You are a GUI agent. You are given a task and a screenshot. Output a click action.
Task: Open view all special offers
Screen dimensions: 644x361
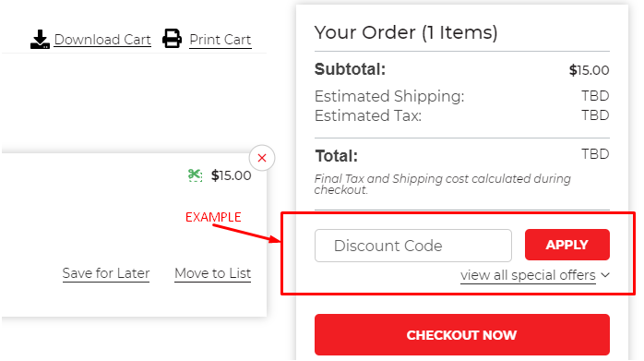[528, 275]
